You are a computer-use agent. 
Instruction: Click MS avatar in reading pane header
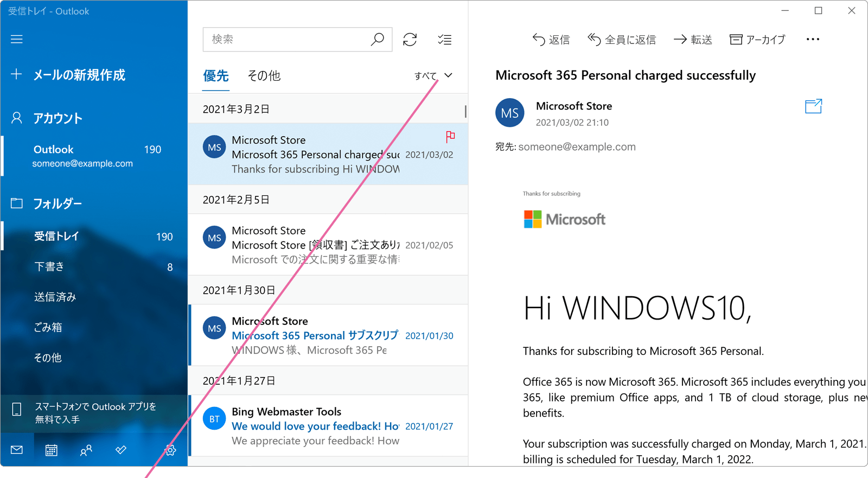pyautogui.click(x=510, y=113)
